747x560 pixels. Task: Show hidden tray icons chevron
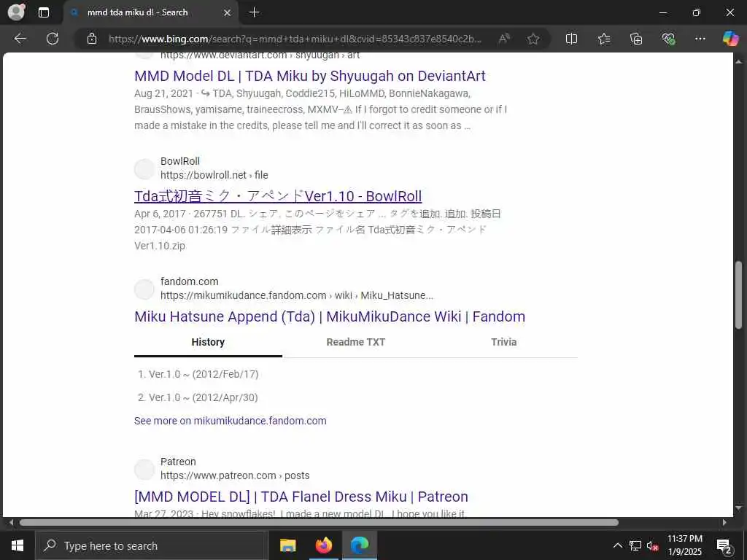(x=617, y=545)
